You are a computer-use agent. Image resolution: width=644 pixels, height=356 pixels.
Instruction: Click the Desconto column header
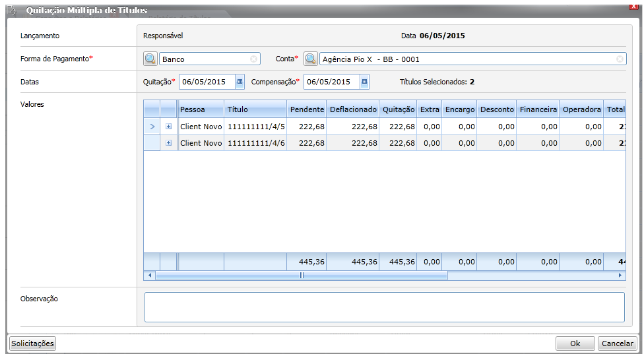[x=497, y=109]
